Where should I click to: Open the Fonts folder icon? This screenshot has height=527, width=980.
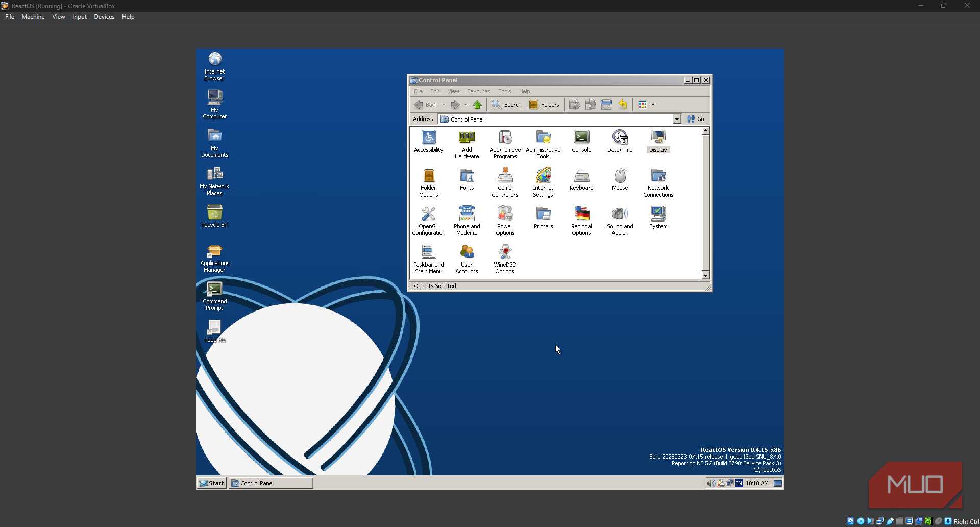pos(467,180)
